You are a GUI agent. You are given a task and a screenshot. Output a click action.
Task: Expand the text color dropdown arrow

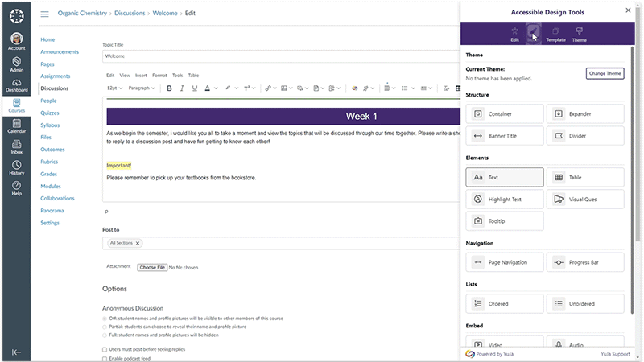tap(215, 88)
